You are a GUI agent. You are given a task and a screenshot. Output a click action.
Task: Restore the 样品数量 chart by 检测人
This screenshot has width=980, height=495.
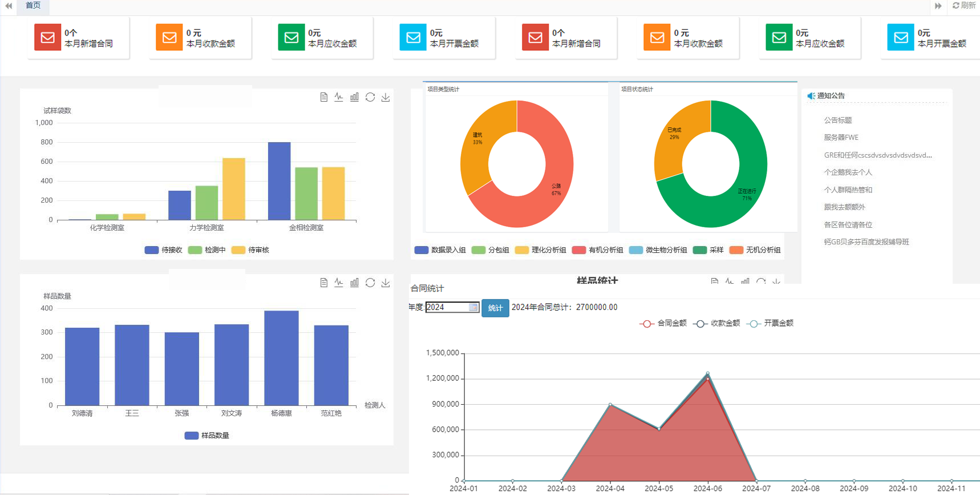coord(370,283)
